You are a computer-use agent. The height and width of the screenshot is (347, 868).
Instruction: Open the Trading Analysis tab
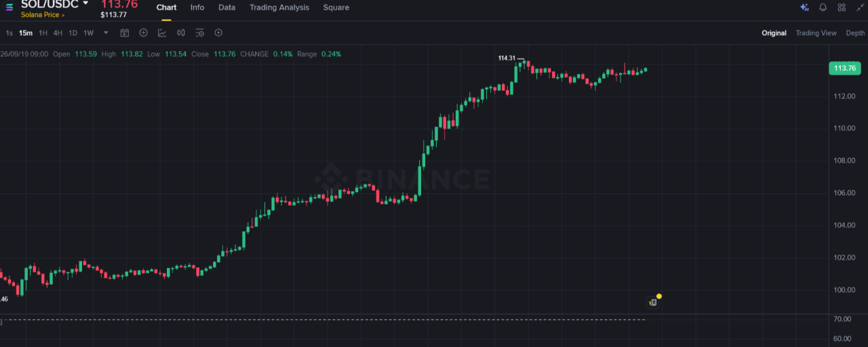click(x=279, y=7)
